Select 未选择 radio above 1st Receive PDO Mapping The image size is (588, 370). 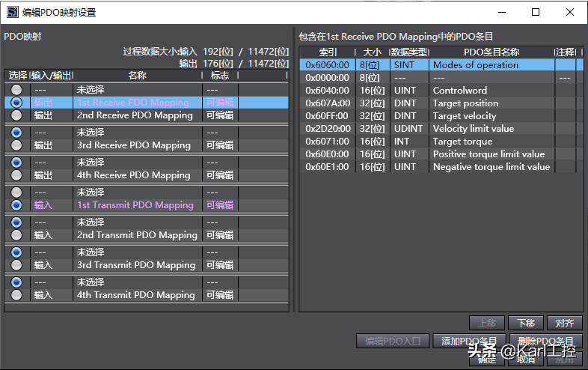tap(16, 90)
